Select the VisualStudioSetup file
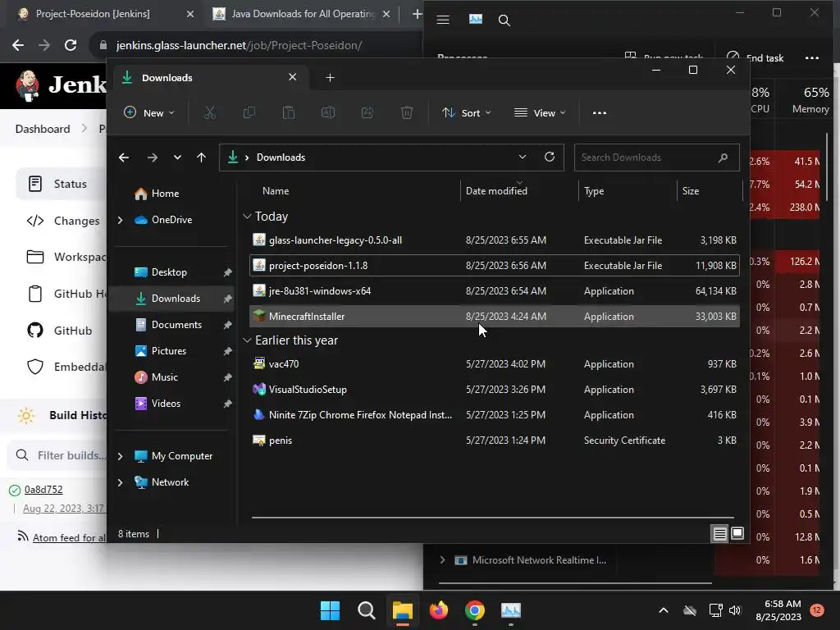This screenshot has width=840, height=630. tap(495, 390)
